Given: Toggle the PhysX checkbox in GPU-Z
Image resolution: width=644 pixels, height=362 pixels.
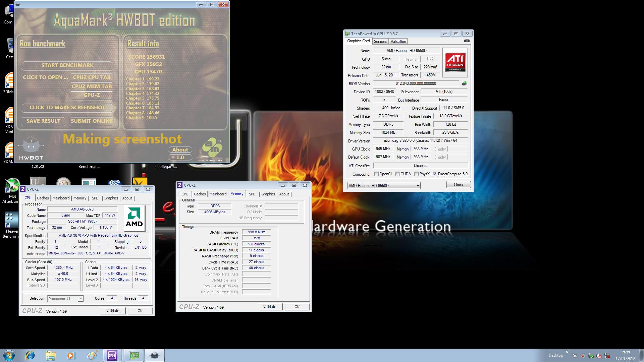Looking at the screenshot, I should pos(416,174).
